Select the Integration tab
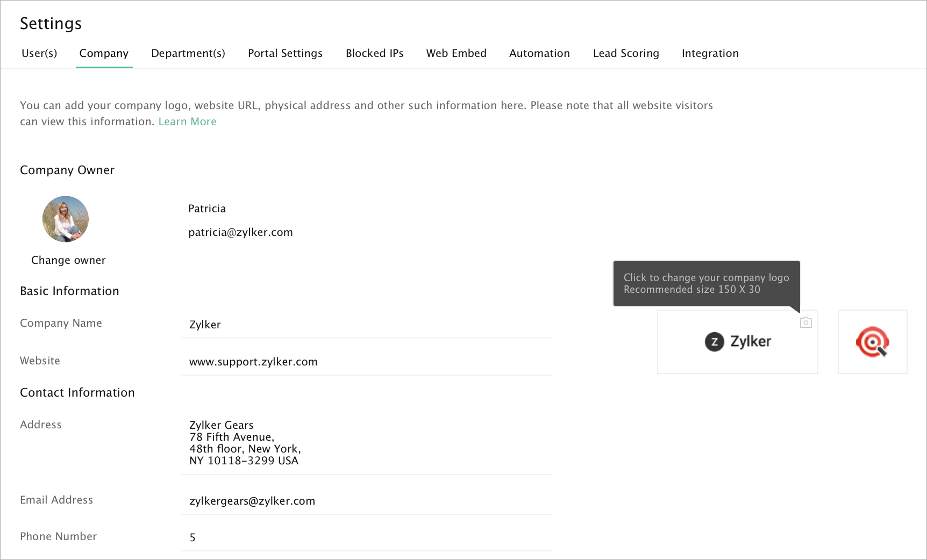This screenshot has width=927, height=560. click(710, 53)
